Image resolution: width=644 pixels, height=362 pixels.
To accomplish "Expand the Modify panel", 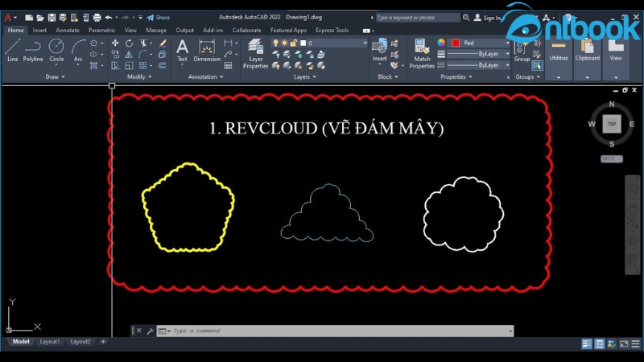I will tap(139, 76).
